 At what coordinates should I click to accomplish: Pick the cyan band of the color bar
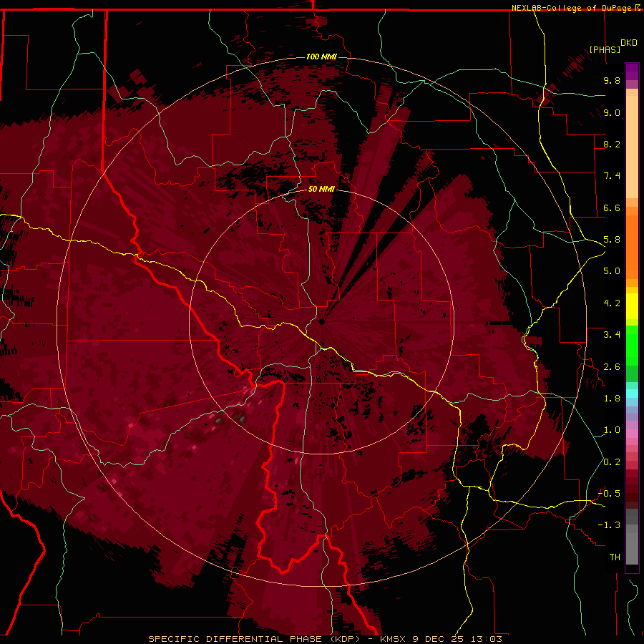click(632, 394)
